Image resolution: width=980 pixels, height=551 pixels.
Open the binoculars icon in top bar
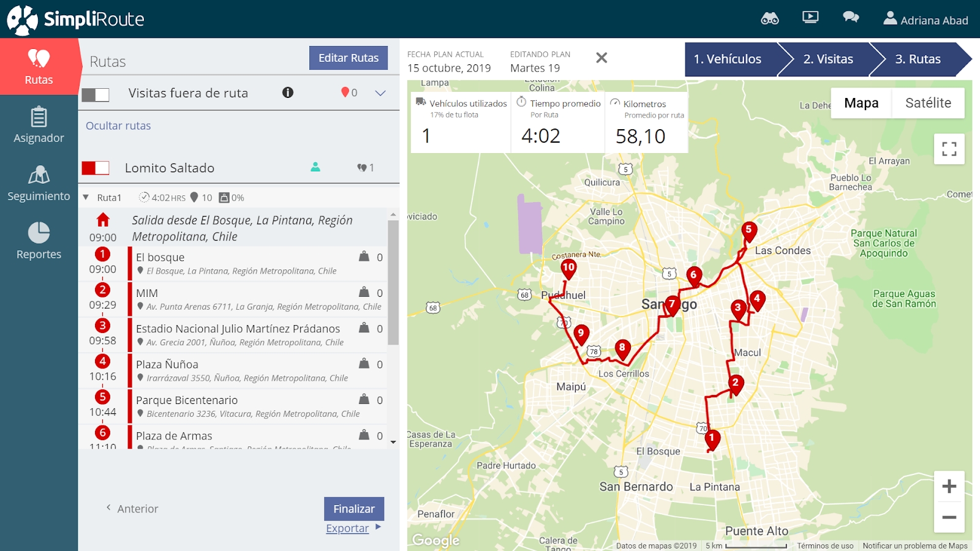(x=769, y=18)
